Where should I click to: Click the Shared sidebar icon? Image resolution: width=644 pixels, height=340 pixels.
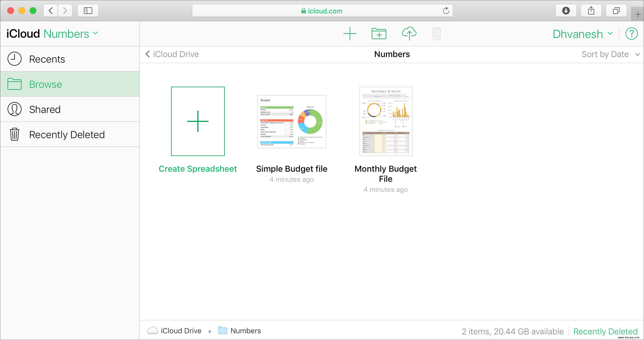click(15, 110)
